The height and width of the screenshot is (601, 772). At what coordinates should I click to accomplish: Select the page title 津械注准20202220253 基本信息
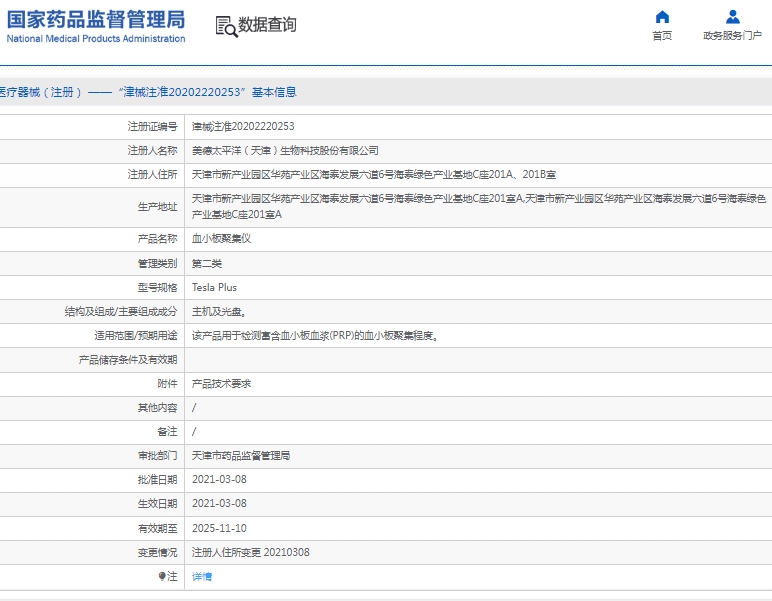coord(207,92)
